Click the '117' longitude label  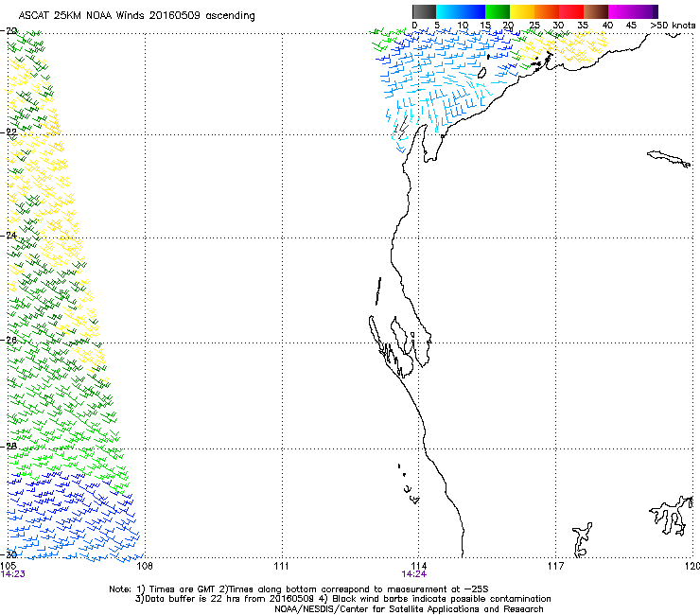point(556,567)
